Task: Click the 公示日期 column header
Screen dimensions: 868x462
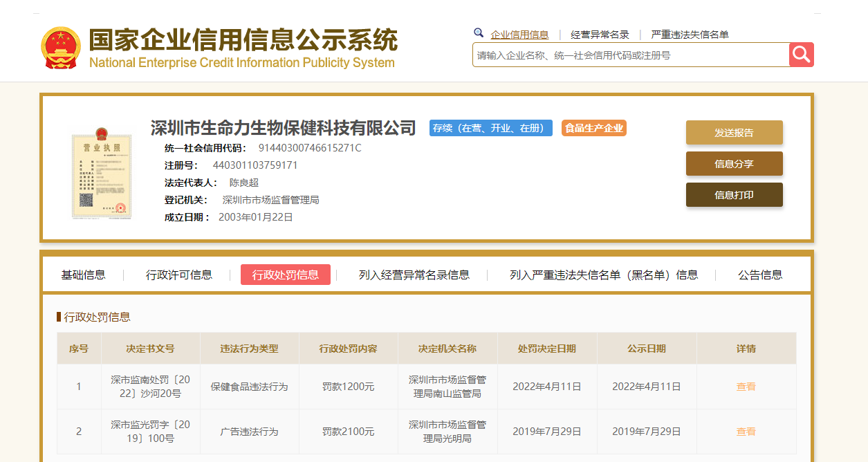Action: click(x=647, y=349)
